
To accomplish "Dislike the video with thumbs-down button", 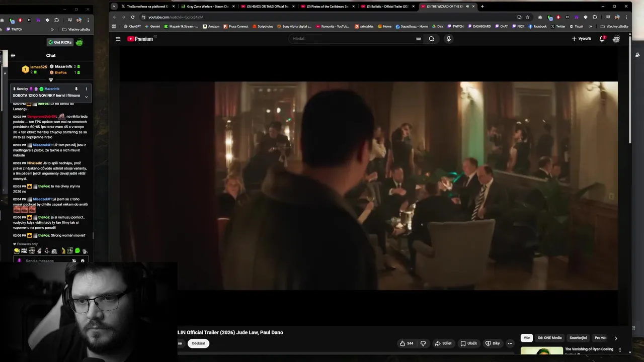I will [423, 343].
